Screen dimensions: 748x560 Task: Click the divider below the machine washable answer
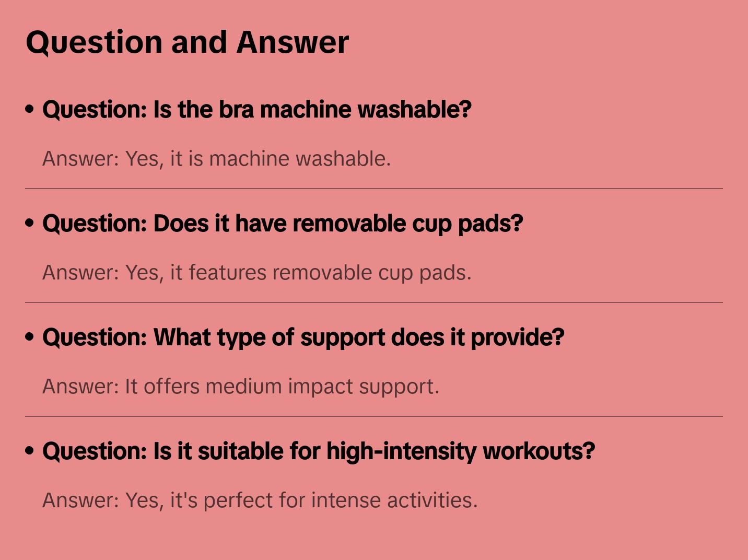pos(374,189)
